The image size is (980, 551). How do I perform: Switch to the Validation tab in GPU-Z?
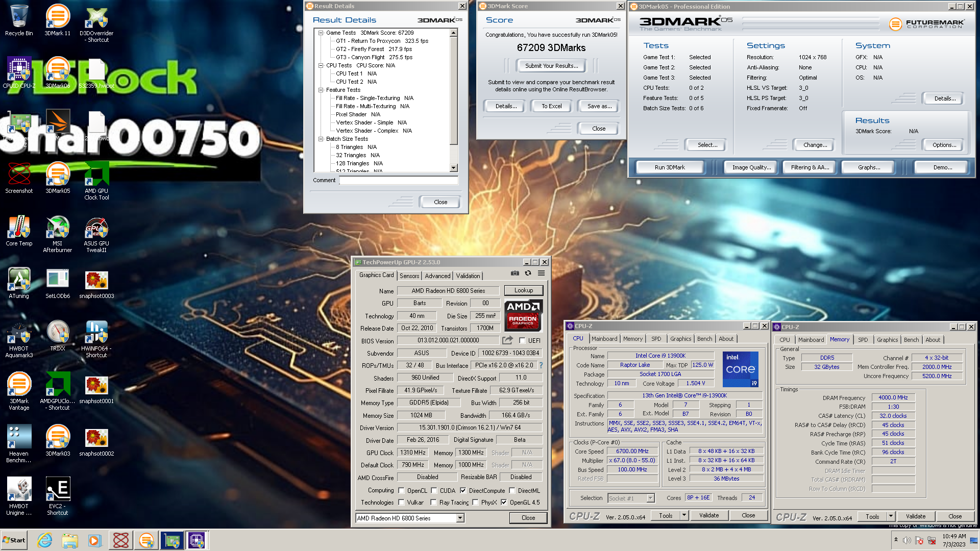tap(468, 276)
